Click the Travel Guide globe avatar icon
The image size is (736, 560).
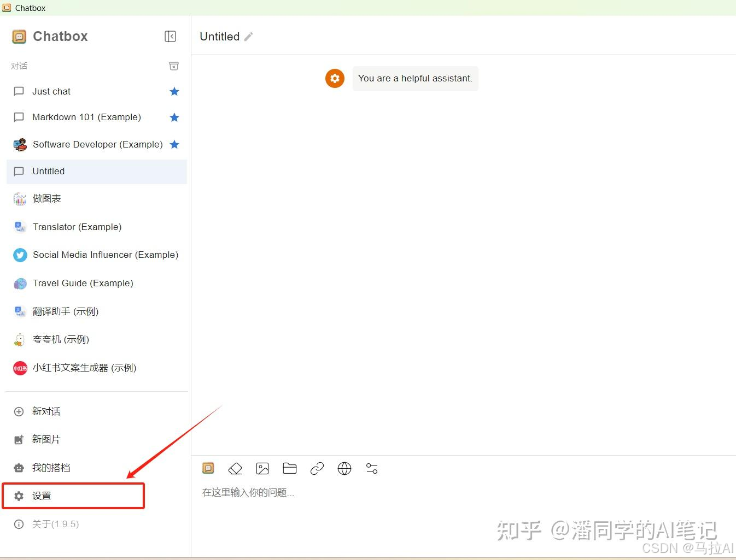click(20, 284)
